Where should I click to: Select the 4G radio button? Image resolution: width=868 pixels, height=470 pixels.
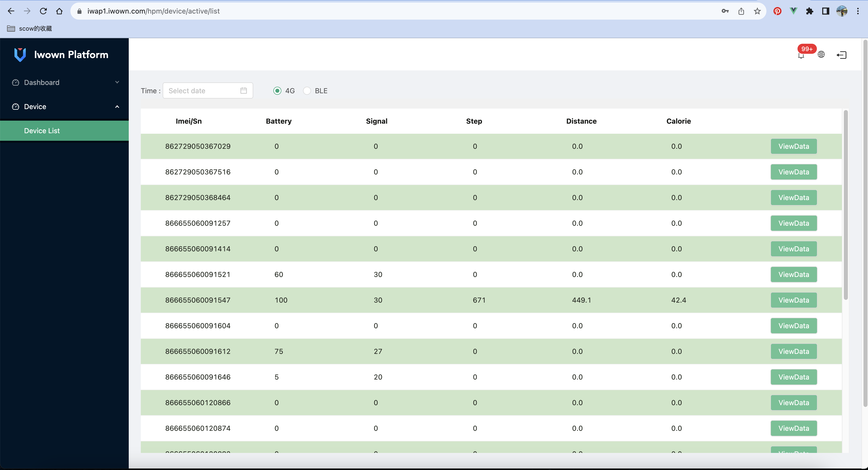[277, 90]
